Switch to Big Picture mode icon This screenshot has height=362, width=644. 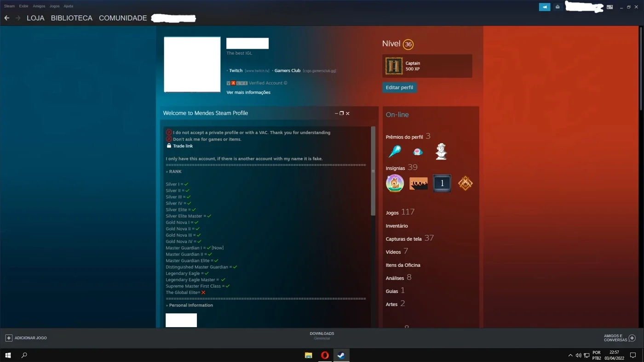(x=609, y=7)
